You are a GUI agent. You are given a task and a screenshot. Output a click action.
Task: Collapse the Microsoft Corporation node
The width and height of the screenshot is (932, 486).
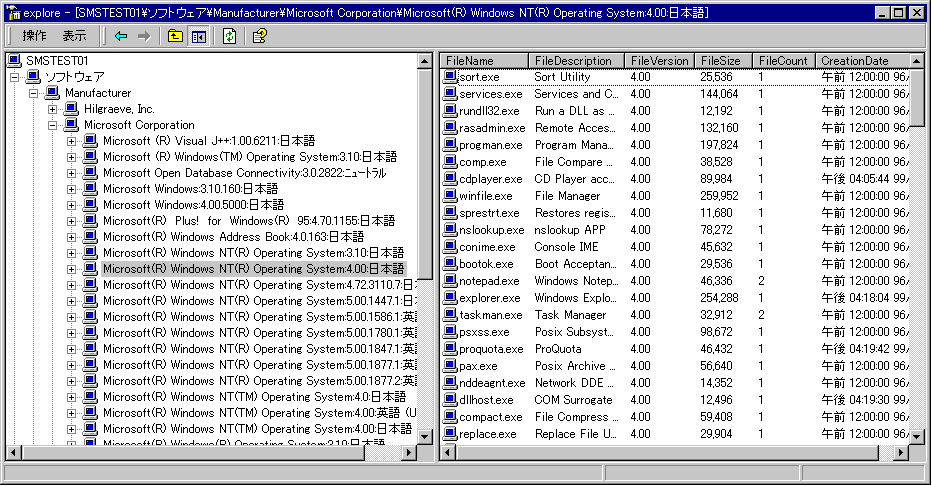coord(53,125)
